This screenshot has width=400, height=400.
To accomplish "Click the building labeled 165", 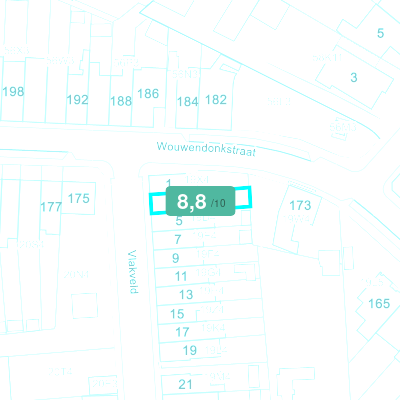I will [379, 304].
